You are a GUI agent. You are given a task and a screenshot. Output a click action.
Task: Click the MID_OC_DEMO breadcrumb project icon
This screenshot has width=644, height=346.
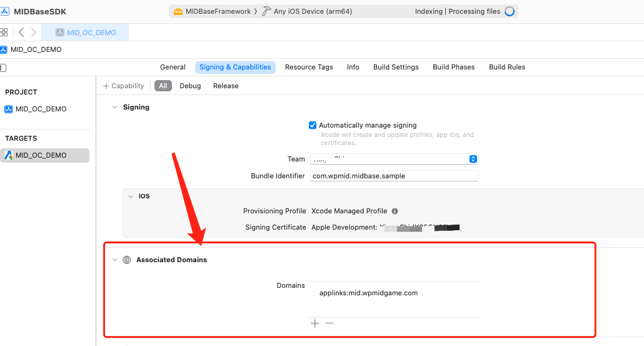coord(3,49)
